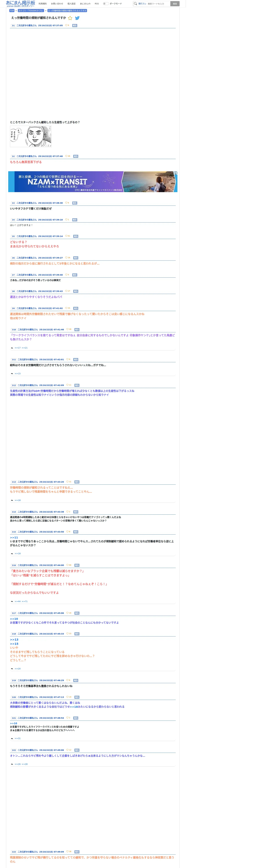Heart post 10 with 28 likes
The width and height of the screenshot is (262, 868).
[x=67, y=329]
